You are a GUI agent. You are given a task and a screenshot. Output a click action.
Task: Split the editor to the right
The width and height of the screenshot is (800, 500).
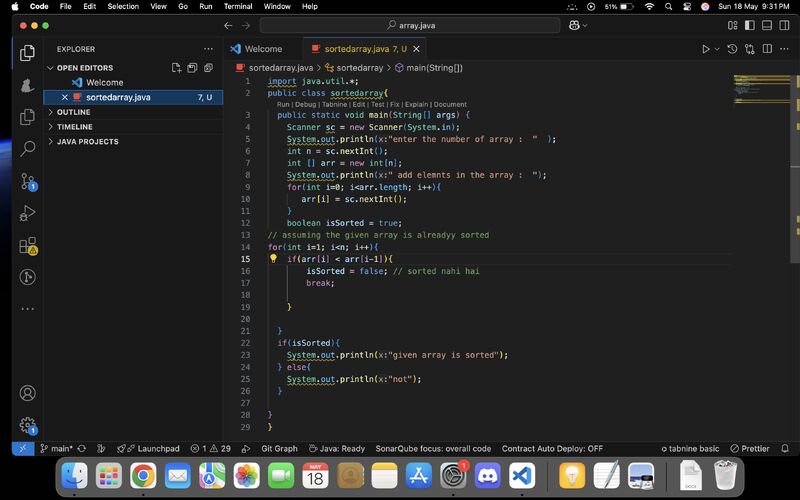click(x=765, y=48)
